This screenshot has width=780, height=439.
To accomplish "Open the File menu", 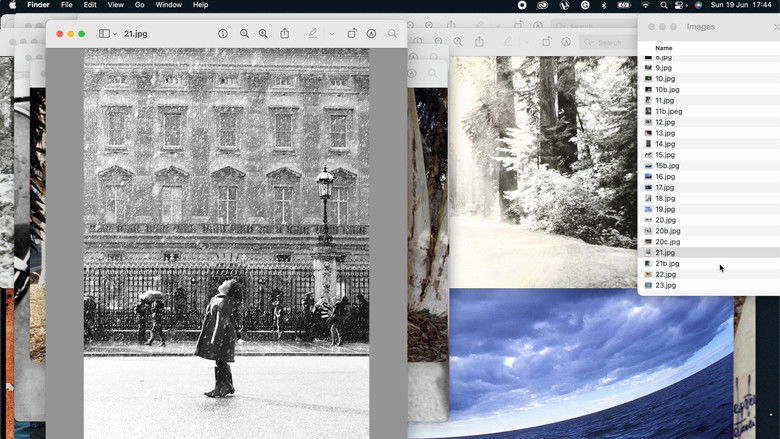I will pos(66,5).
